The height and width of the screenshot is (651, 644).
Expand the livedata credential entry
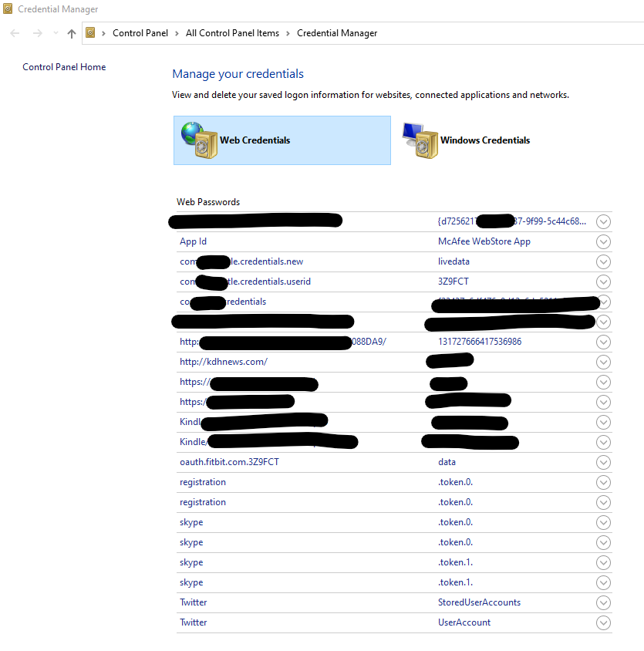click(603, 261)
